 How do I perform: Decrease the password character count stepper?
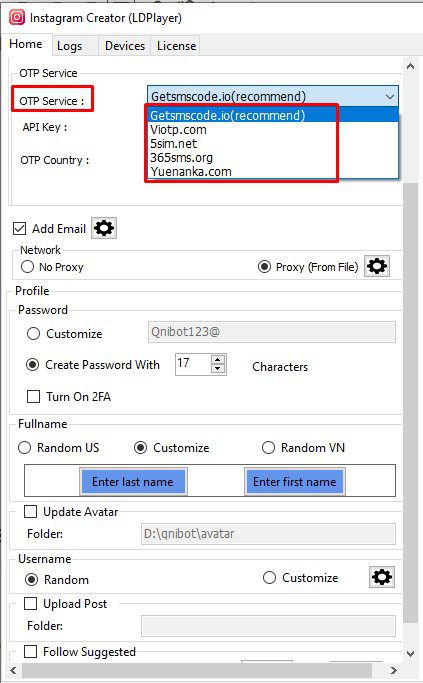(218, 369)
